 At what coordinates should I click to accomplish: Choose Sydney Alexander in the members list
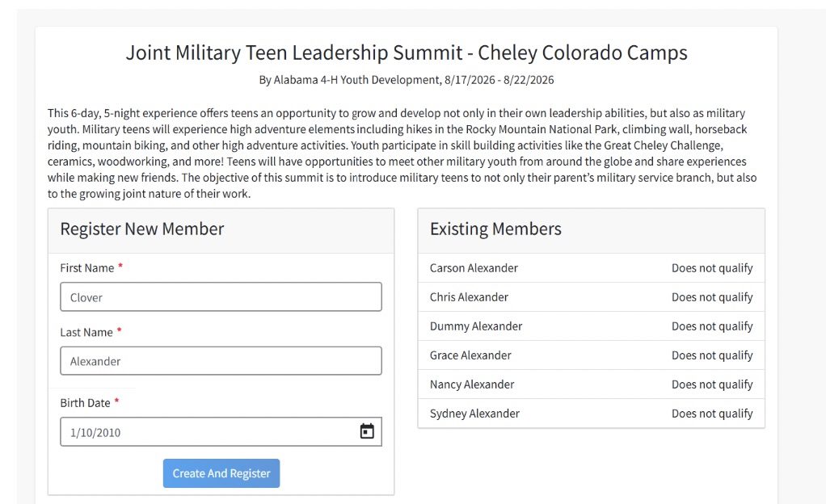474,414
